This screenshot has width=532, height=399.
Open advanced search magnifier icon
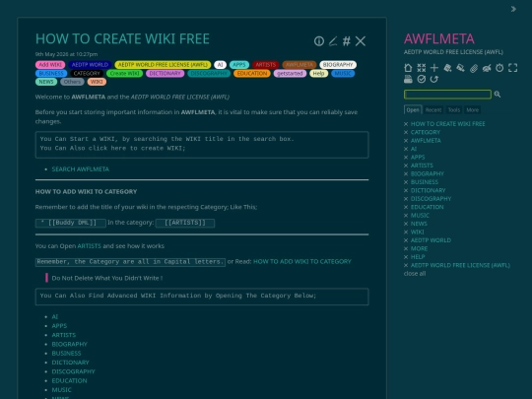pyautogui.click(x=498, y=95)
